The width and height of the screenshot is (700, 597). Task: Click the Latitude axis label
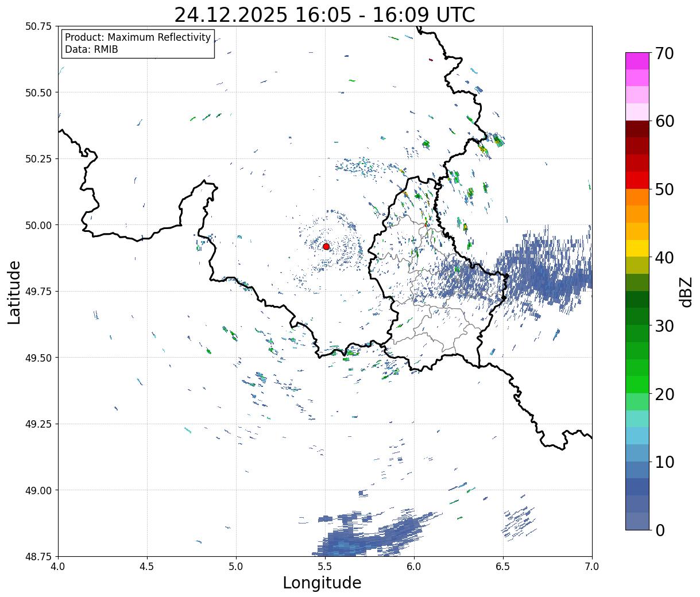click(x=14, y=292)
